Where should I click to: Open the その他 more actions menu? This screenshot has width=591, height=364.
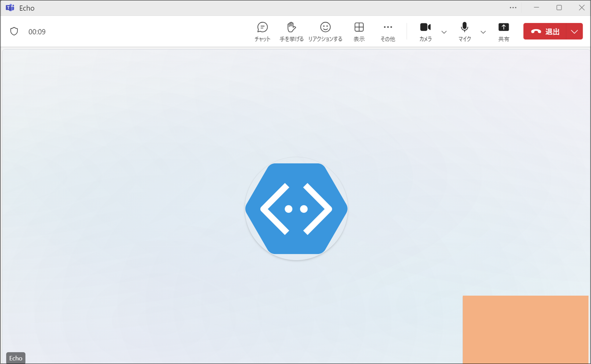388,31
